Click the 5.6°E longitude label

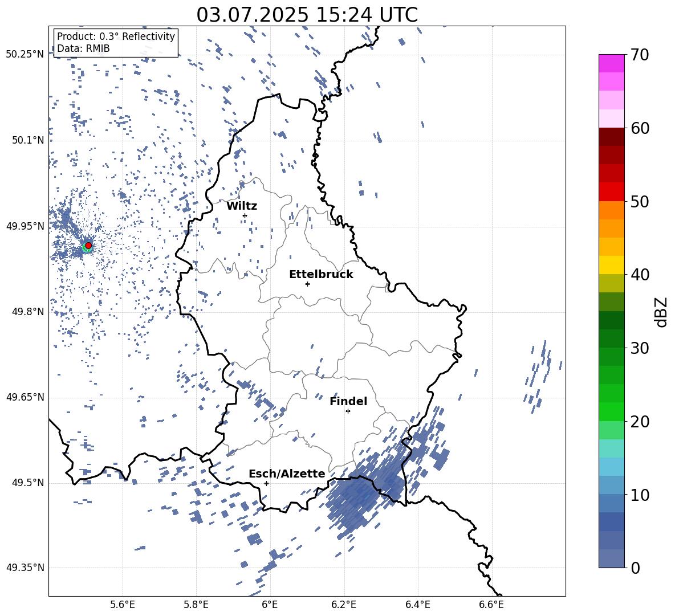point(123,605)
